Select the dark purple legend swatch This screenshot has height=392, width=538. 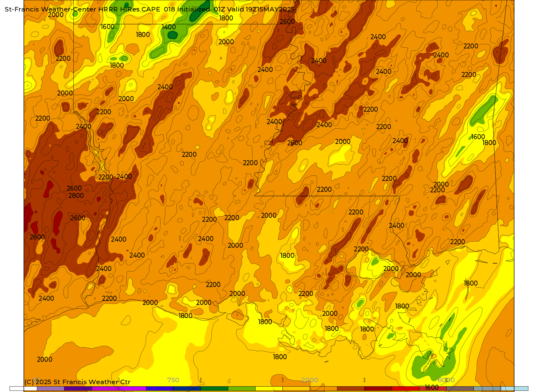coord(78,389)
